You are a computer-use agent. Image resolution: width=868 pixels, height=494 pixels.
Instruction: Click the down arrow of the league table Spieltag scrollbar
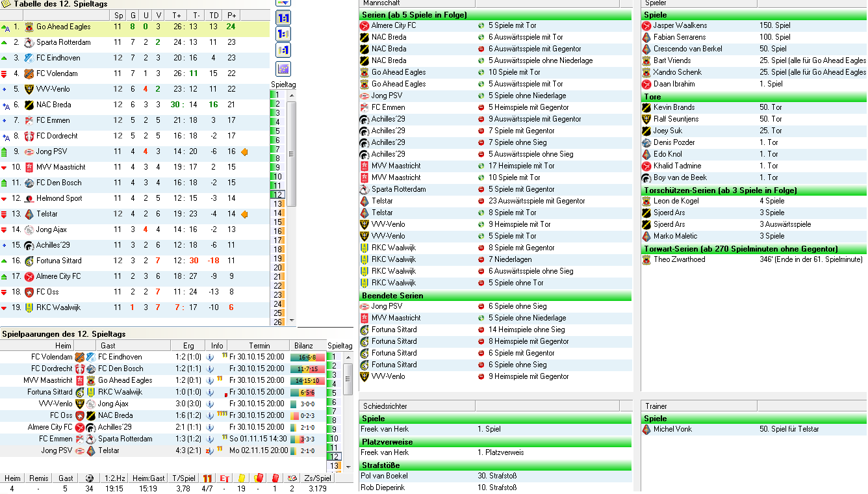[x=292, y=320]
